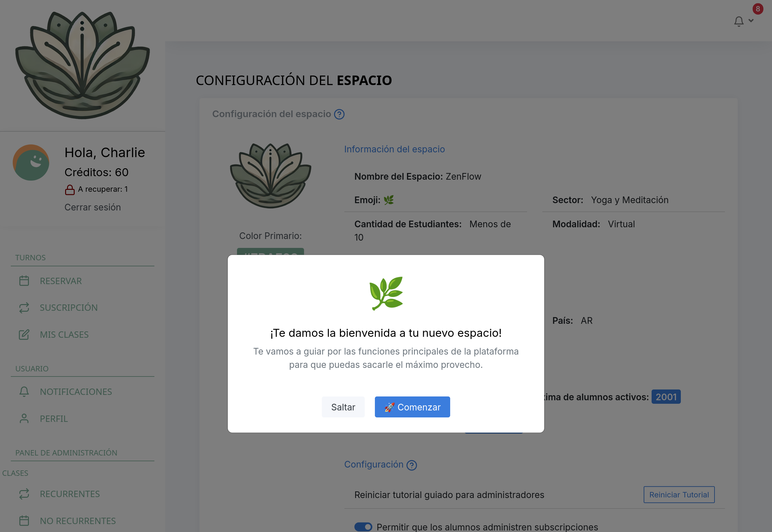Click the lock icon beside A recuperar
This screenshot has width=772, height=532.
click(70, 189)
